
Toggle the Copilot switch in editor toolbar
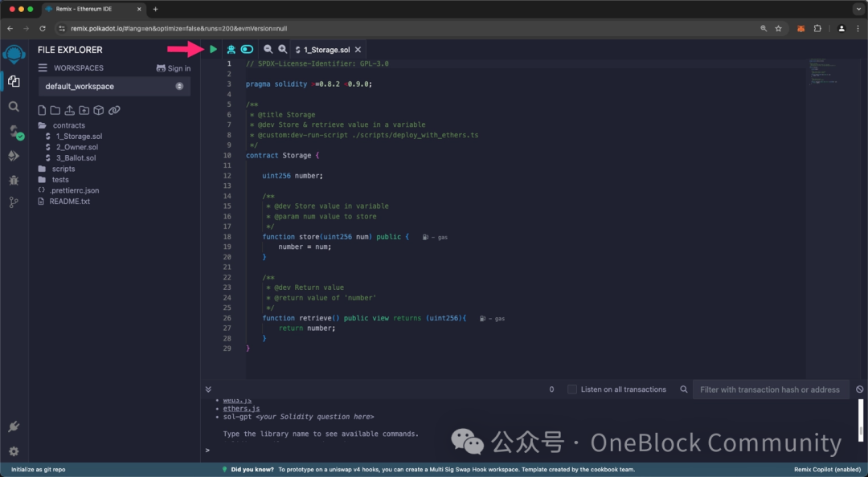tap(247, 49)
